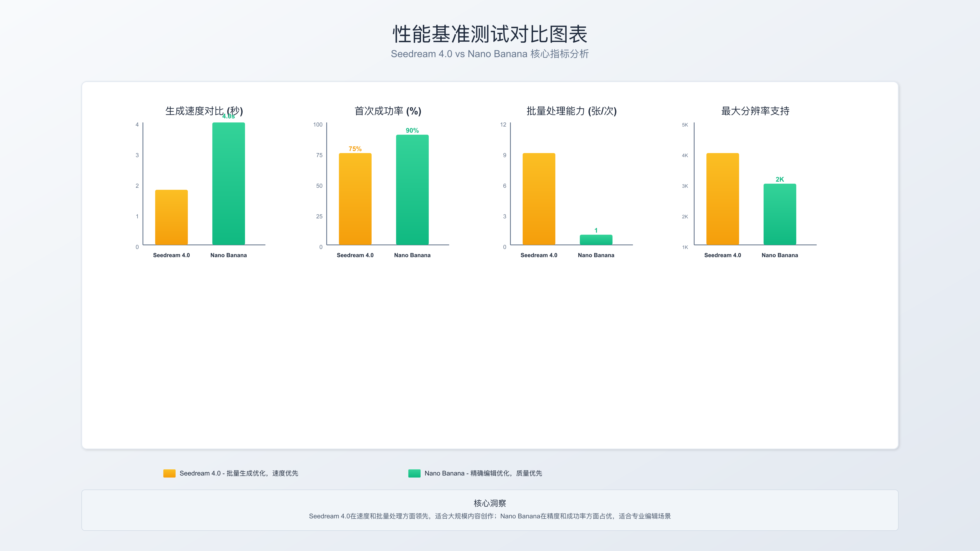Select the short green bar labeled 1
980x551 pixels.
click(x=596, y=240)
